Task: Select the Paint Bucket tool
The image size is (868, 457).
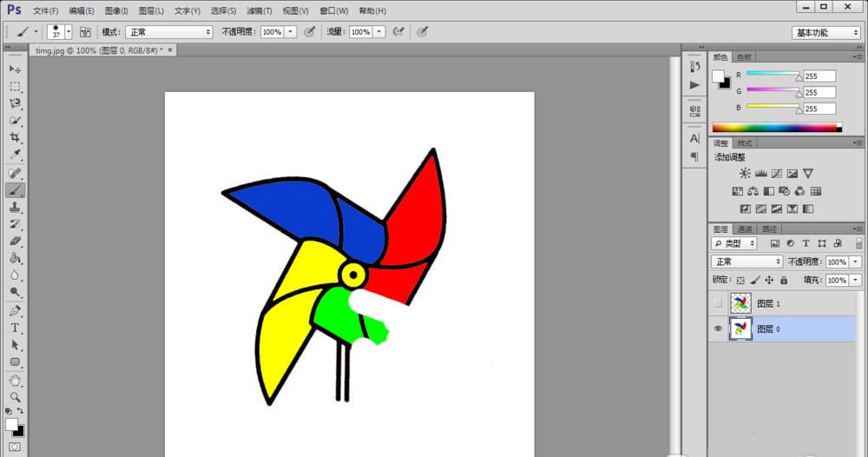Action: 15,258
